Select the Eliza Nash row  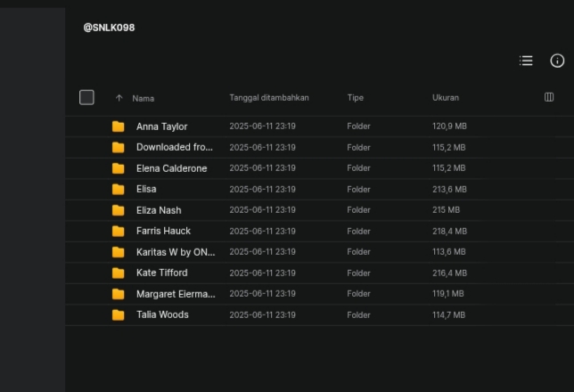pyautogui.click(x=320, y=210)
